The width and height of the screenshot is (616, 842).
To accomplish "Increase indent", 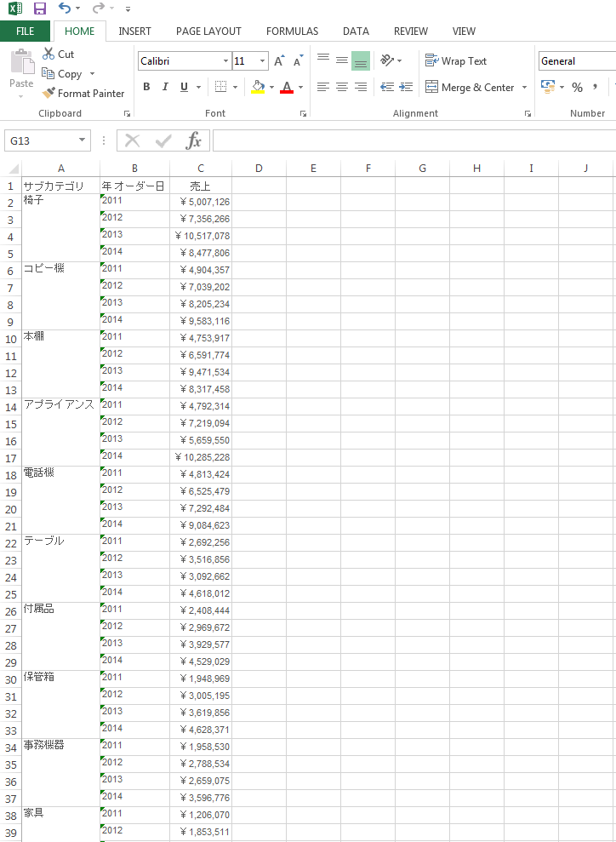I will [406, 87].
